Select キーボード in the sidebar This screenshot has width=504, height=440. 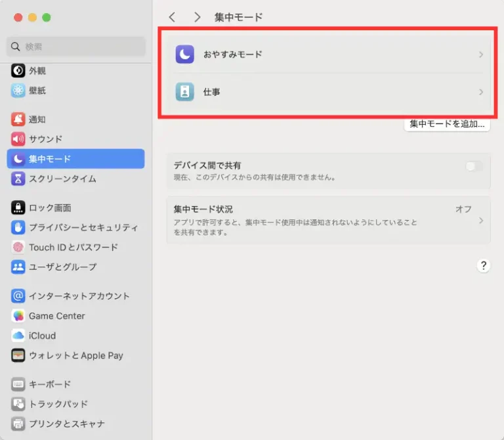[76, 384]
